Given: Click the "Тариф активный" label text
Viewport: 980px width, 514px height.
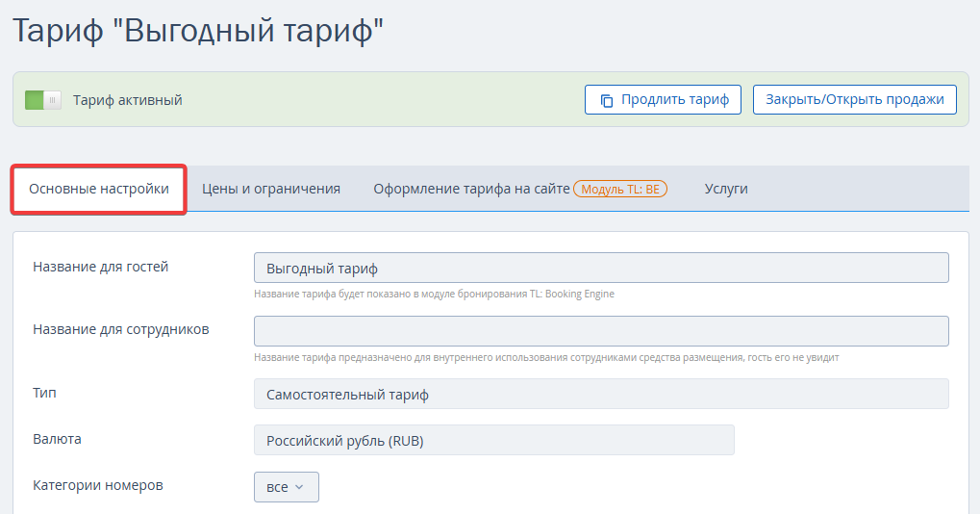Looking at the screenshot, I should (128, 100).
